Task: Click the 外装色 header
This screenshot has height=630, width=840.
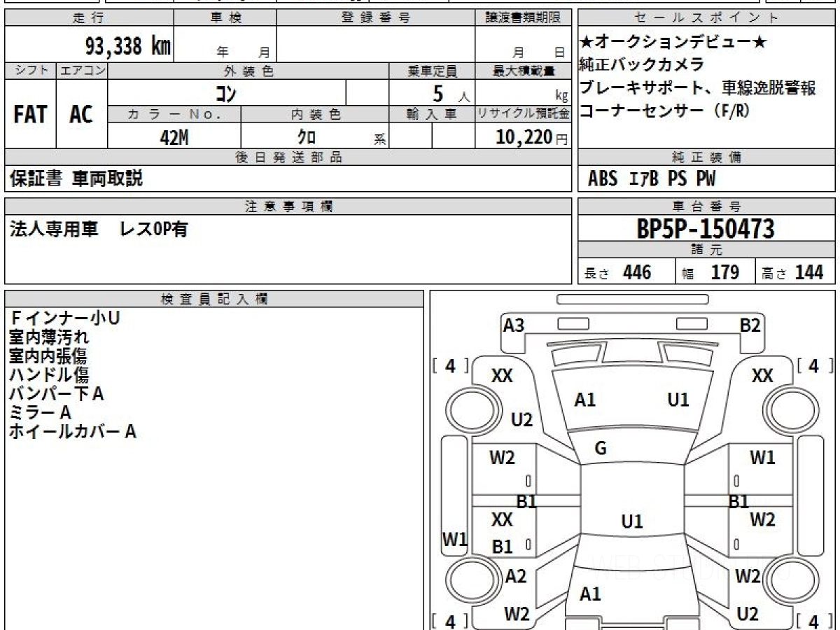Action: point(248,71)
